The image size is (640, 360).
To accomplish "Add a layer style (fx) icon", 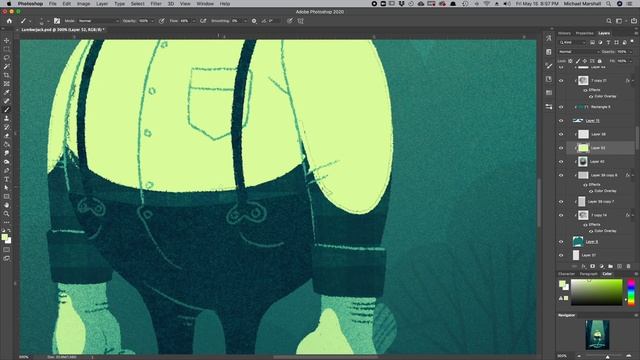I will click(x=583, y=266).
